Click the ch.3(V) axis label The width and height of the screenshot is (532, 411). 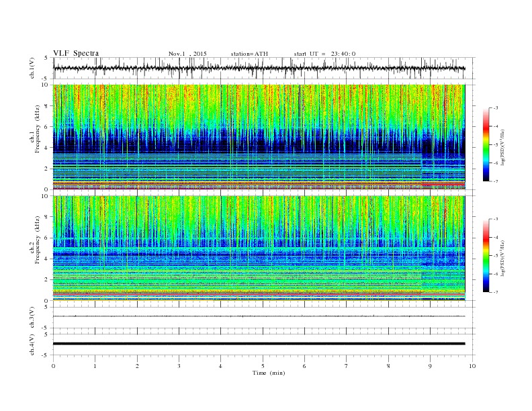(32, 318)
